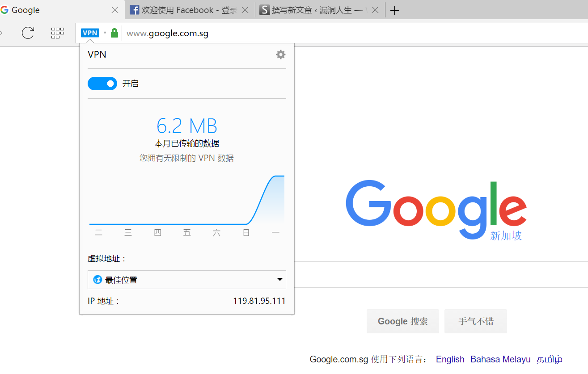Switch to the 欢迎使用 Facebook tab
Image resolution: width=588 pixels, height=374 pixels.
pyautogui.click(x=189, y=10)
